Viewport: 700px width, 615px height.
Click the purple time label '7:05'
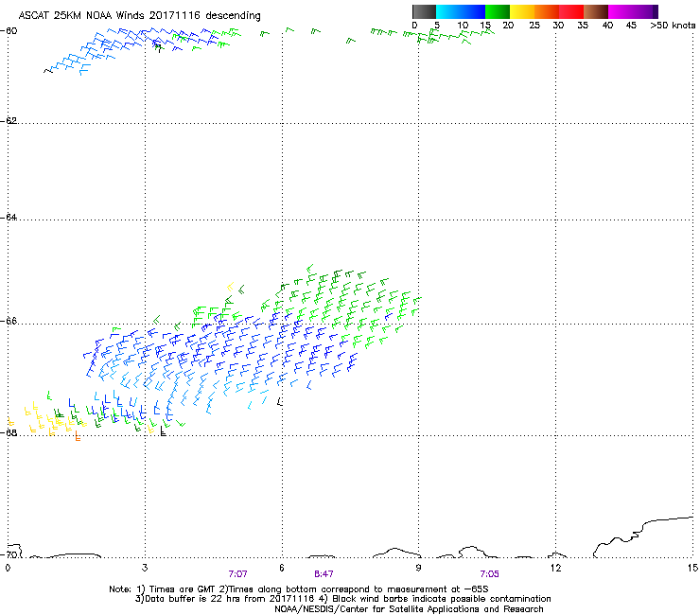489,574
